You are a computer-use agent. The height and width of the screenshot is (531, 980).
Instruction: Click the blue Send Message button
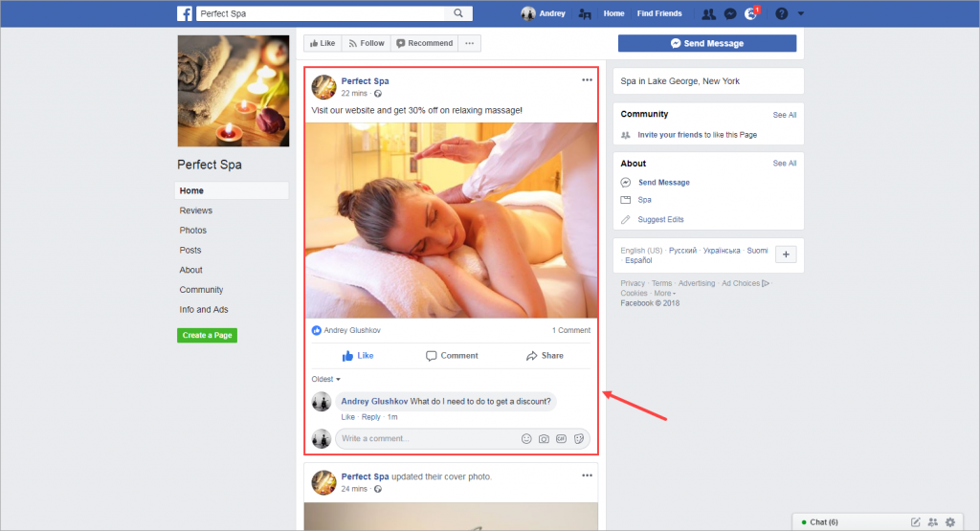pos(707,43)
